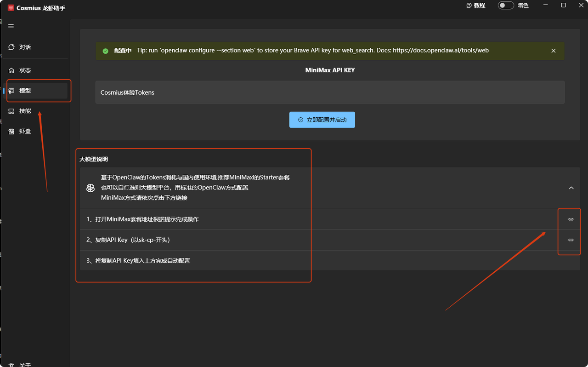The height and width of the screenshot is (367, 588).
Task: Click the MiniMax API KEY heading text
Action: click(330, 70)
